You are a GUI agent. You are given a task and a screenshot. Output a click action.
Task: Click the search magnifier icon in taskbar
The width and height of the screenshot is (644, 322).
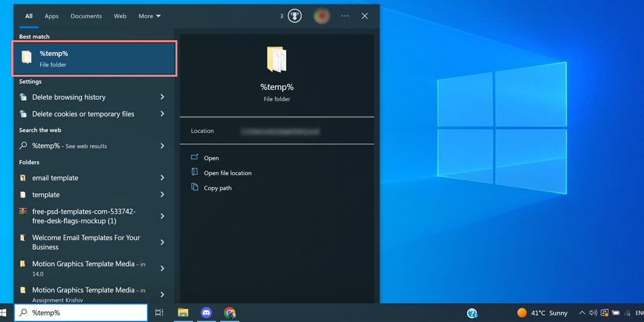coord(24,313)
